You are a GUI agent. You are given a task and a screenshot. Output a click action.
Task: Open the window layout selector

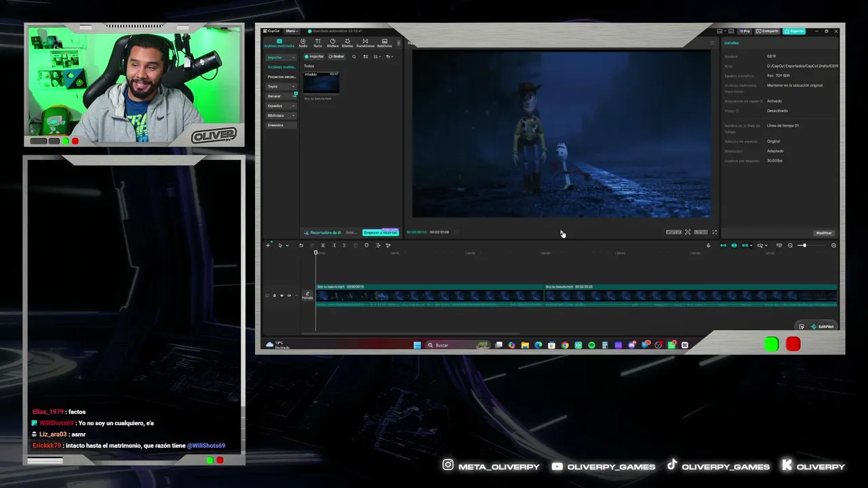(721, 31)
